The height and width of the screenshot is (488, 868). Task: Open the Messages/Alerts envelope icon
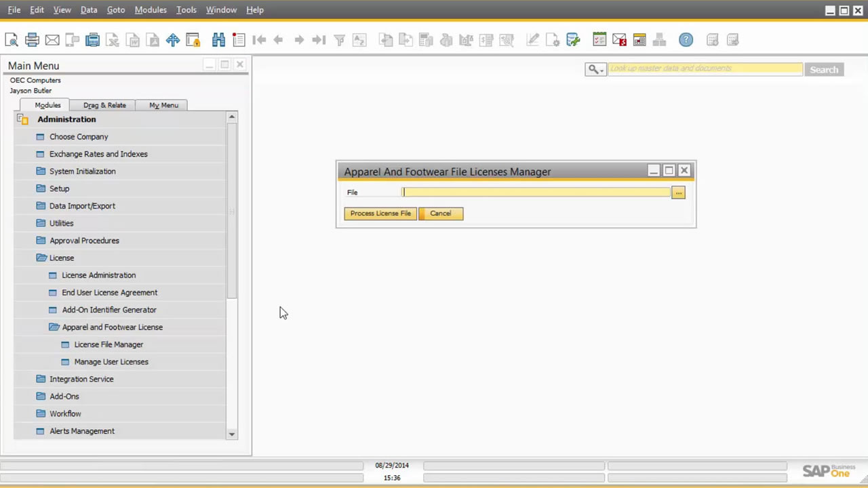619,40
